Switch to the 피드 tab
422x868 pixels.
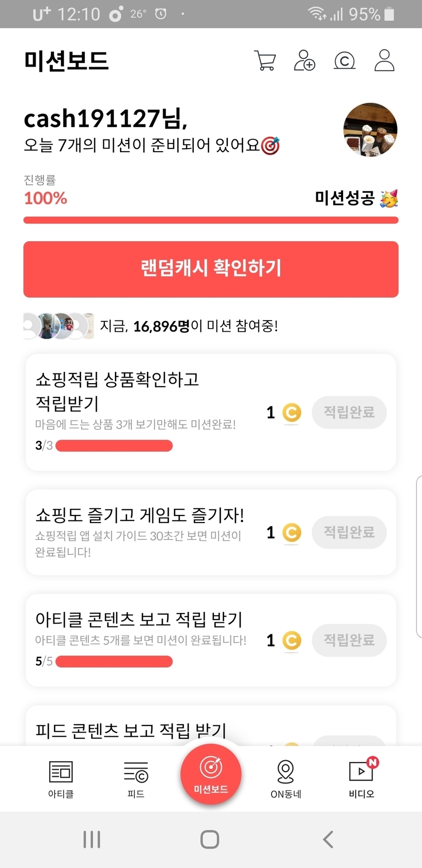pyautogui.click(x=136, y=778)
